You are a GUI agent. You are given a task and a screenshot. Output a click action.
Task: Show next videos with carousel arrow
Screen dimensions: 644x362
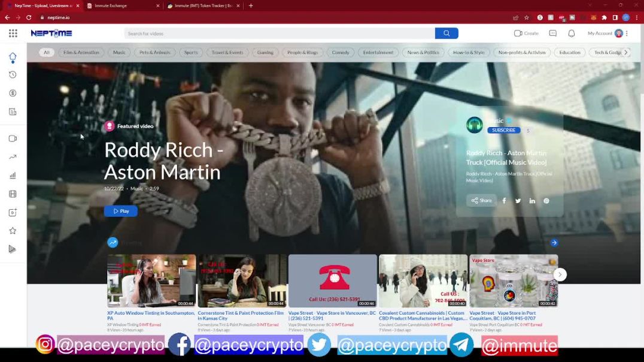560,274
